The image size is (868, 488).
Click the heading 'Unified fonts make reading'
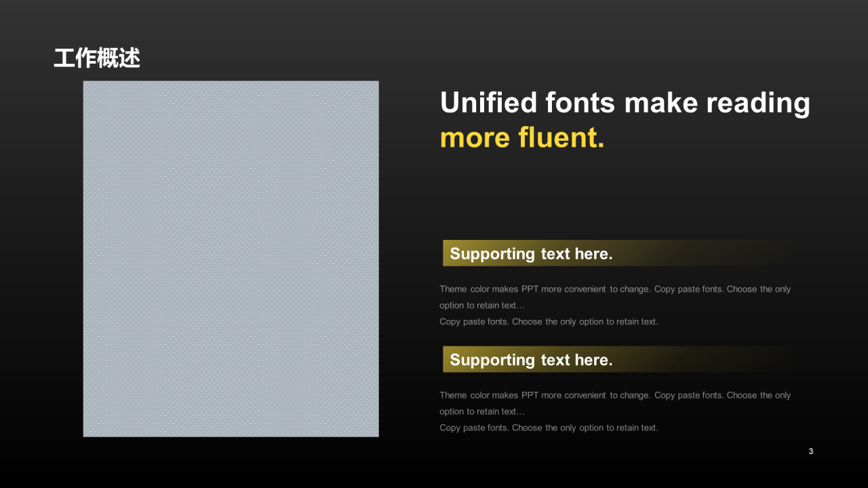(625, 103)
